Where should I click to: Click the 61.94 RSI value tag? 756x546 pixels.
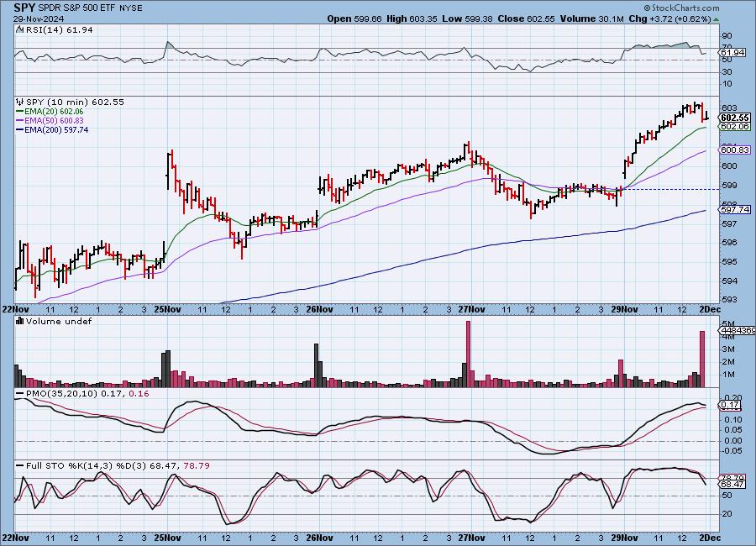point(733,52)
